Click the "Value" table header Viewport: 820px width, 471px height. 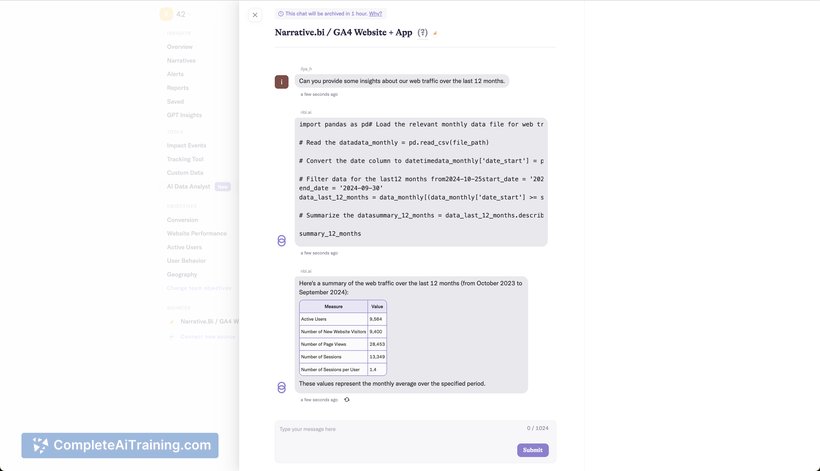point(377,306)
